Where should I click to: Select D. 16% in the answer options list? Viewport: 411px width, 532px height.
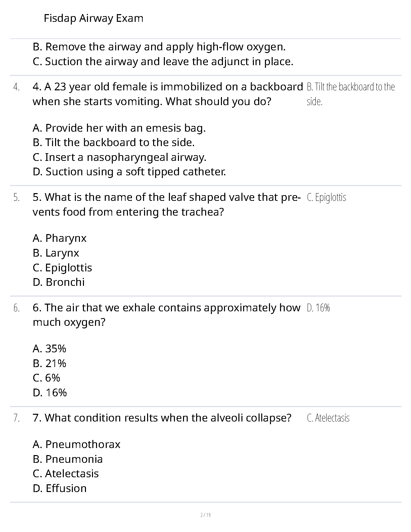pos(50,393)
